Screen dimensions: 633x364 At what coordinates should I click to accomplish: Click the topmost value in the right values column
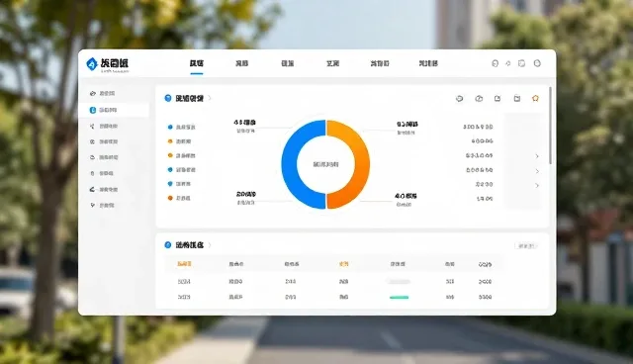tap(478, 127)
